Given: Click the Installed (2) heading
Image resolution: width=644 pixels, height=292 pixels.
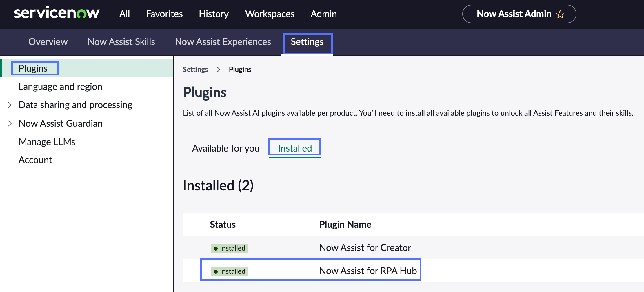Looking at the screenshot, I should click(218, 185).
